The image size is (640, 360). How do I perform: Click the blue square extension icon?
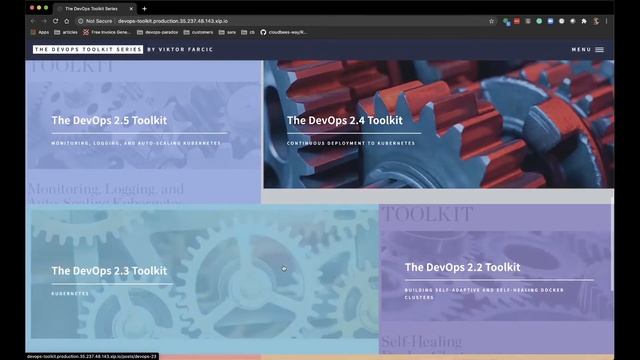point(550,21)
